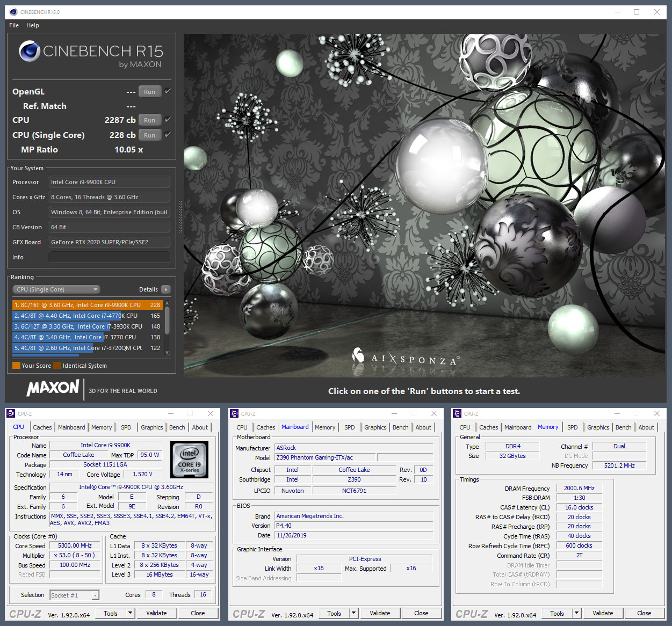Click the Intel Core i9 badge in CPU-Z
Screen dimensions: 672x626
[x=189, y=460]
